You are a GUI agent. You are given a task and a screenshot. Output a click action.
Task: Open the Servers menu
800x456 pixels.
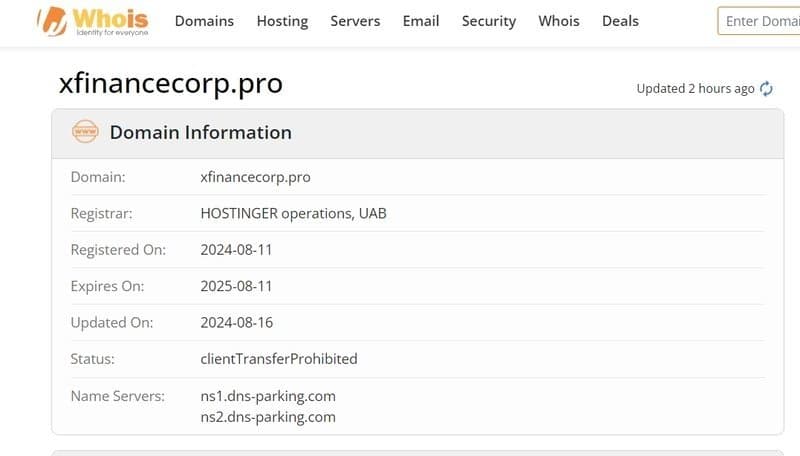pos(355,21)
